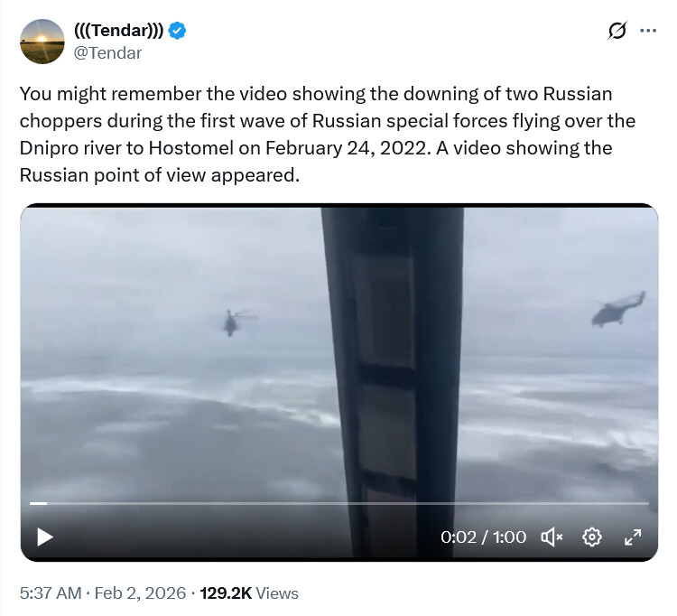
Task: Open the (((Tendar))) display name link
Action: tap(118, 32)
